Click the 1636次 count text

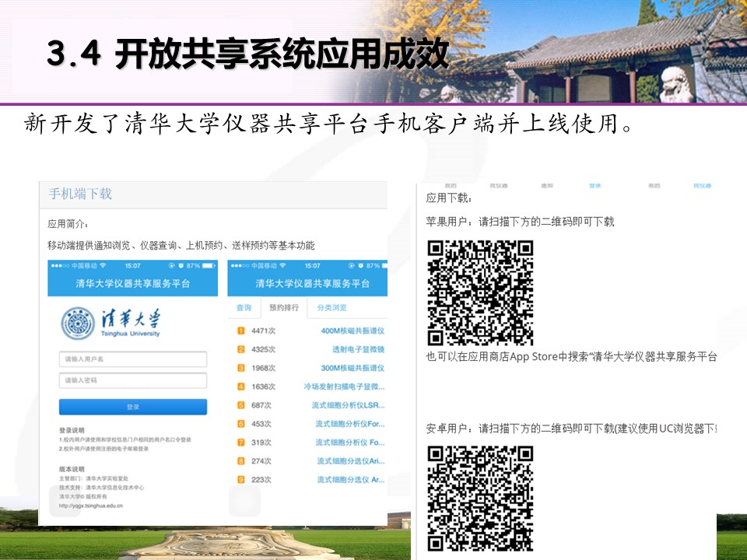(x=264, y=387)
